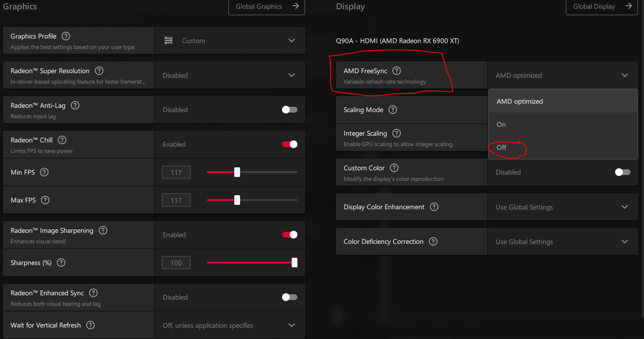The image size is (644, 339).
Task: Click the Min FPS value field
Action: (176, 172)
